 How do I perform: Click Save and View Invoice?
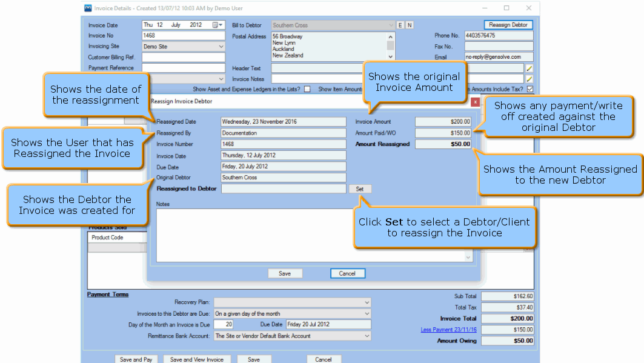pyautogui.click(x=199, y=359)
